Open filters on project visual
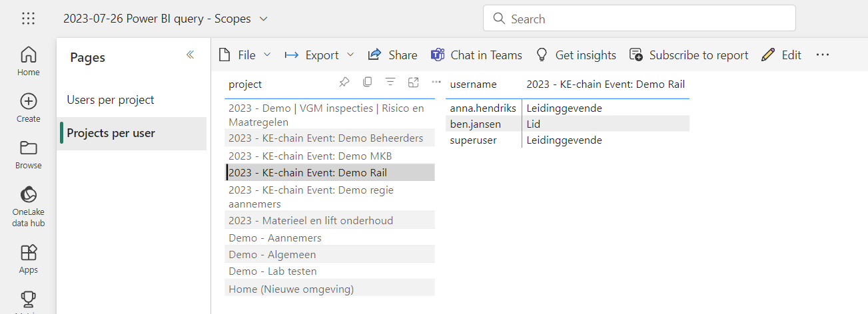Screen dimensions: 868x314 tap(390, 82)
